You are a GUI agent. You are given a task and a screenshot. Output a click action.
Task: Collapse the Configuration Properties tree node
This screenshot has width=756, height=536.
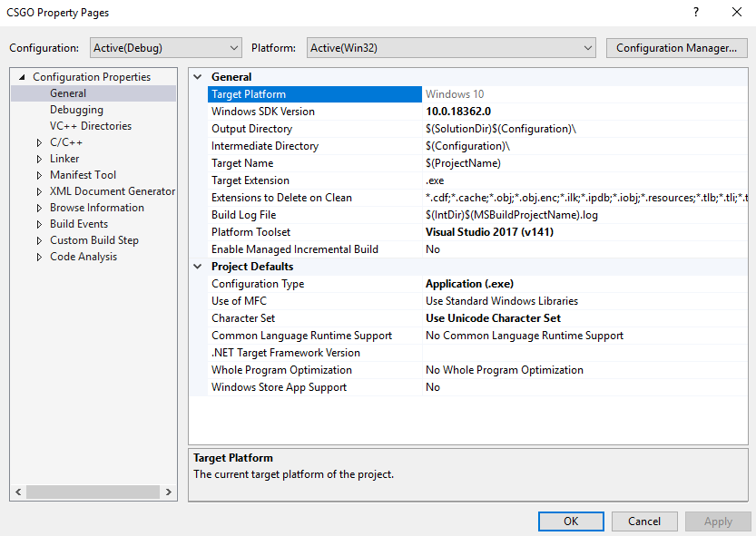click(x=22, y=77)
